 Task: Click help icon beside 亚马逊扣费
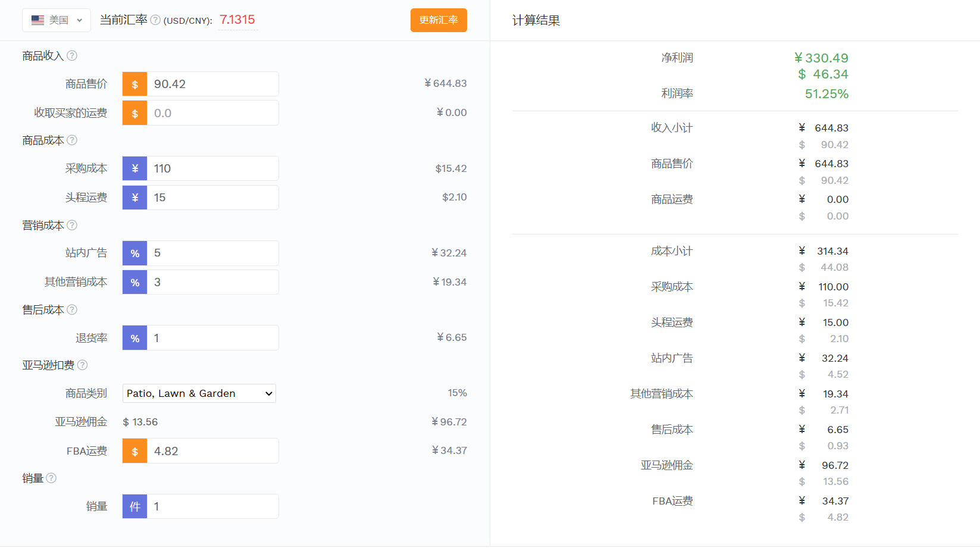pyautogui.click(x=83, y=365)
